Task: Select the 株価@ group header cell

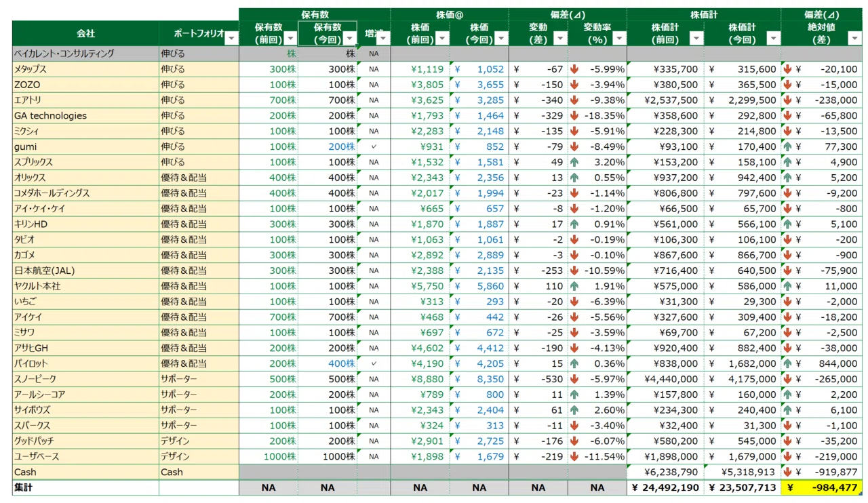Action: coord(450,14)
